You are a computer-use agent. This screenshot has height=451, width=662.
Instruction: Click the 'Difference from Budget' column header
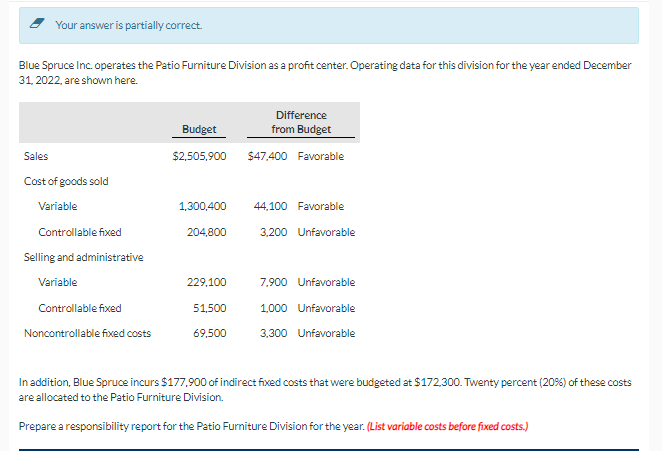[x=301, y=122]
